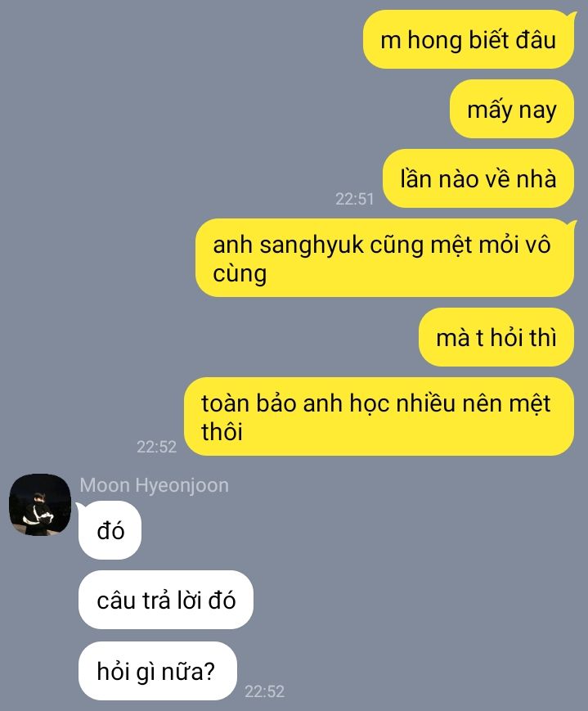The width and height of the screenshot is (588, 711).
Task: Click the word "sanghyuk" in the yellow message
Action: click(312, 245)
